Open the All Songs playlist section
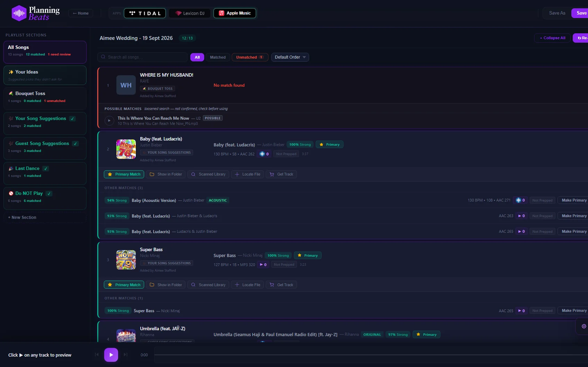 point(45,52)
